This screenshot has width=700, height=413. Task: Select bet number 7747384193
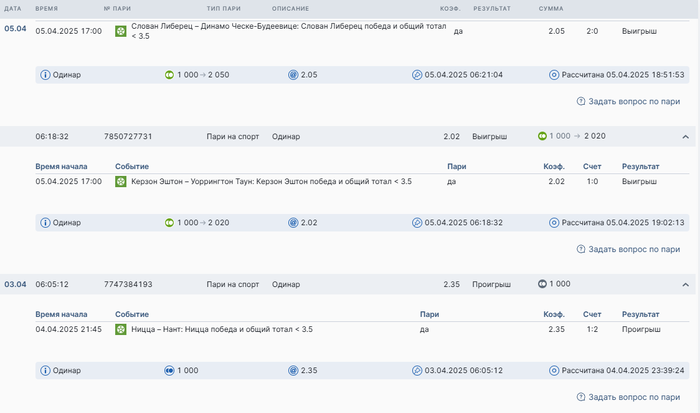[128, 284]
